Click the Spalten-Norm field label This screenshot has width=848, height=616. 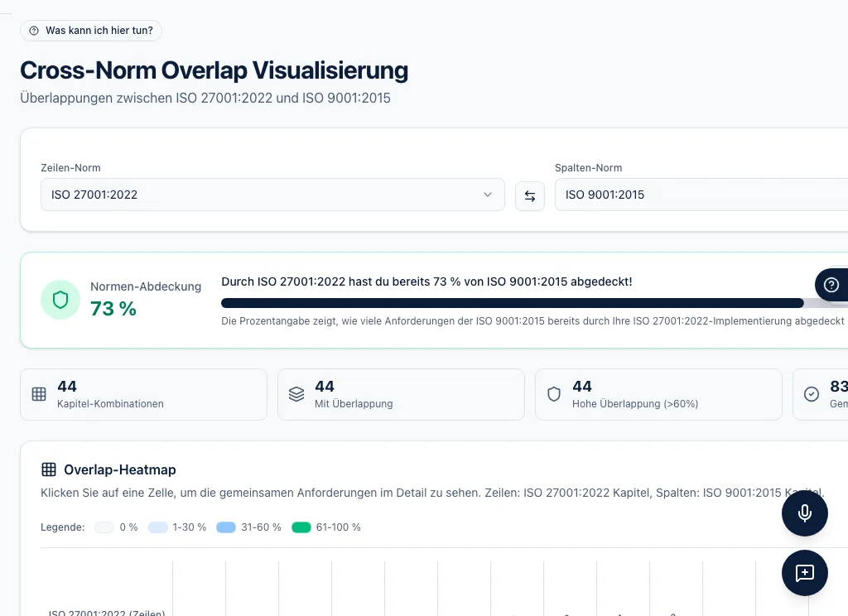click(x=589, y=167)
